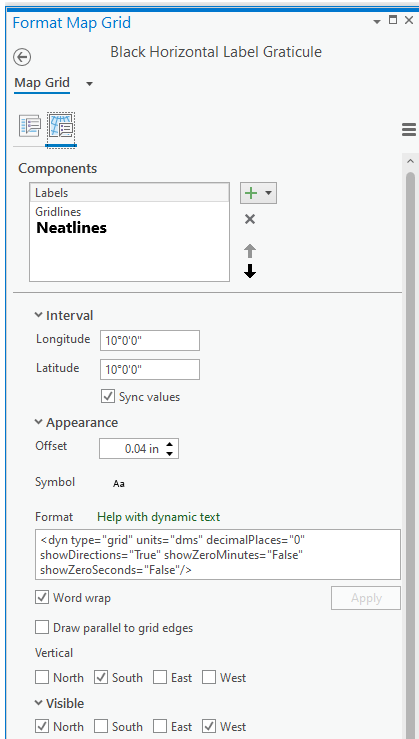
Task: Open the hamburger menu icon
Action: coord(409,130)
